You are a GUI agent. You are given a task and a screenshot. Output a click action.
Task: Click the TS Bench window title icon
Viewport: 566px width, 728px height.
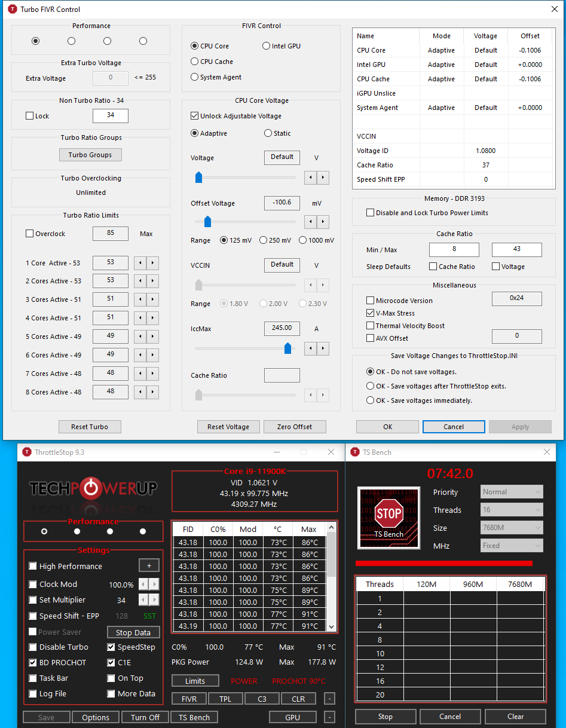354,452
